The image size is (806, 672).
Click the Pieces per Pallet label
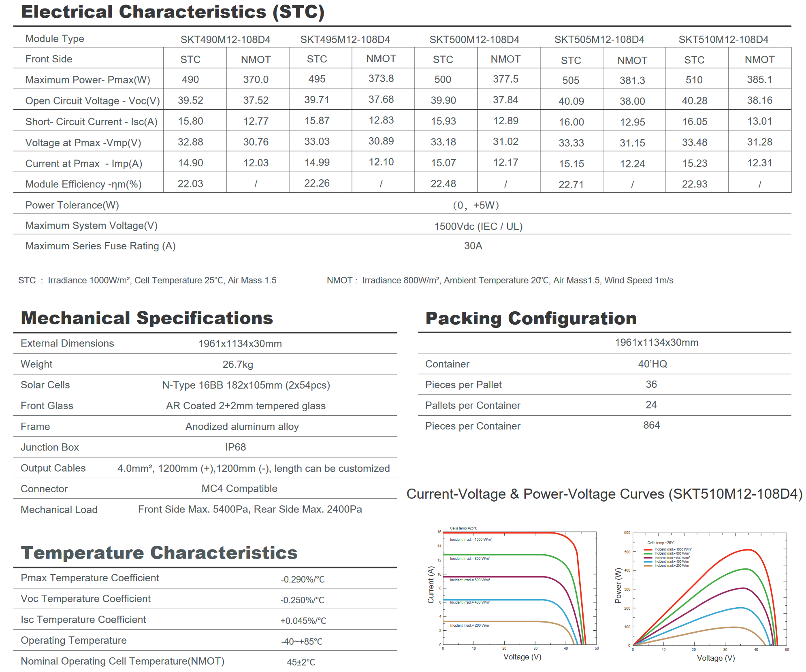(463, 385)
